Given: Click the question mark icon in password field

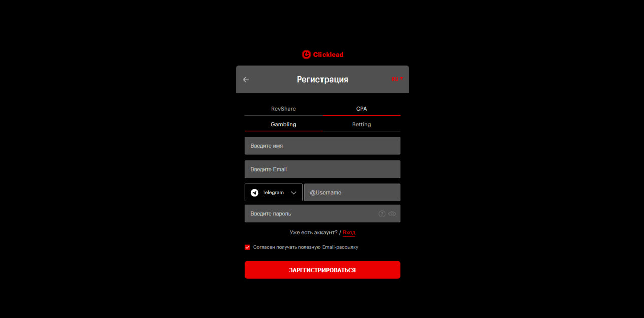Looking at the screenshot, I should tap(382, 214).
